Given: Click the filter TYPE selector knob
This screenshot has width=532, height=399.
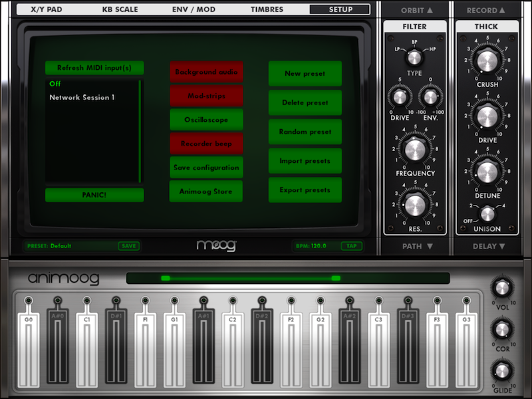Looking at the screenshot, I should pyautogui.click(x=414, y=58).
